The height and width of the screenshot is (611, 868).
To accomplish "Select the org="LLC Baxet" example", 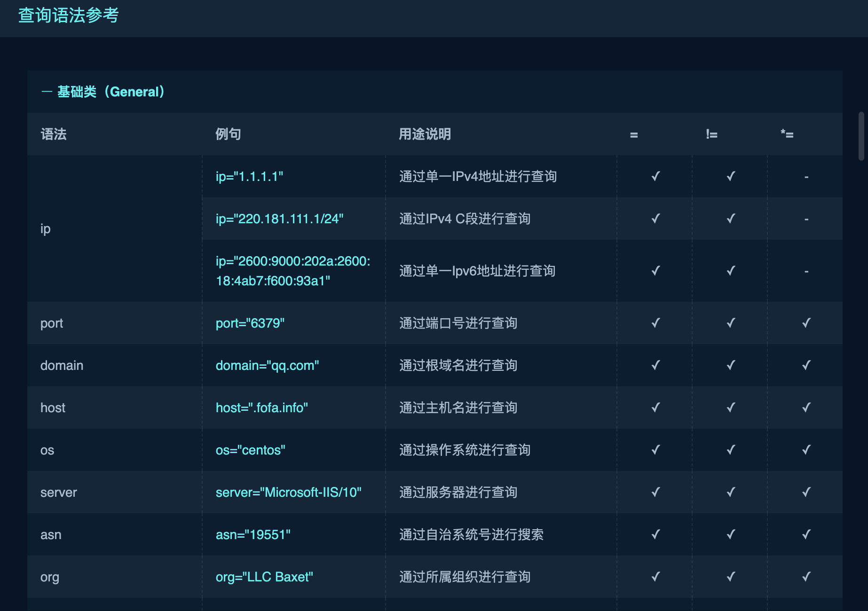I will click(x=264, y=577).
